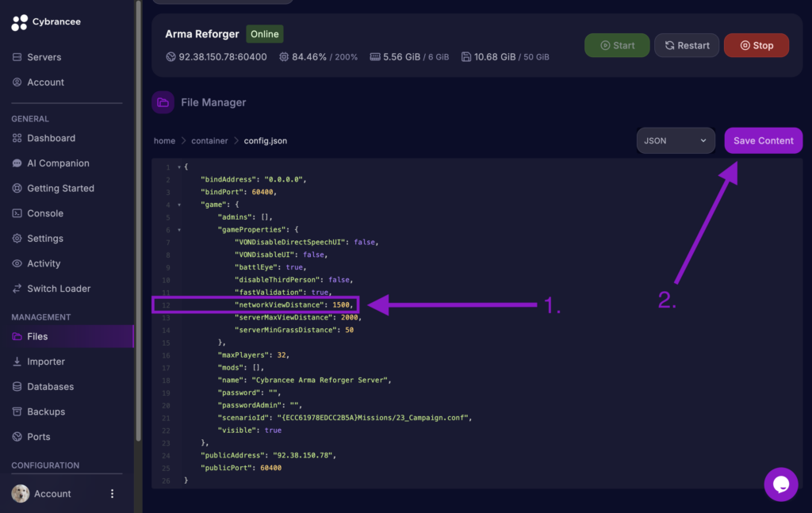Click the home breadcrumb link
This screenshot has height=513, width=812.
(x=165, y=141)
